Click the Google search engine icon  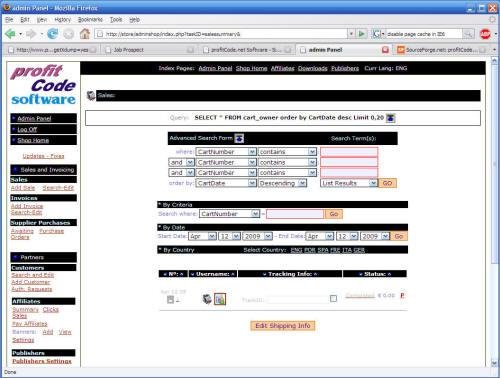[x=377, y=34]
